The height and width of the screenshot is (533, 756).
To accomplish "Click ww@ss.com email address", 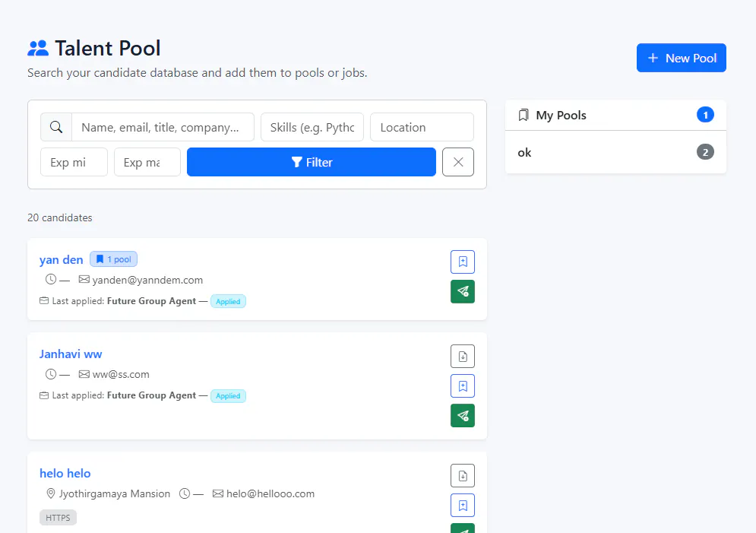I will [x=121, y=374].
